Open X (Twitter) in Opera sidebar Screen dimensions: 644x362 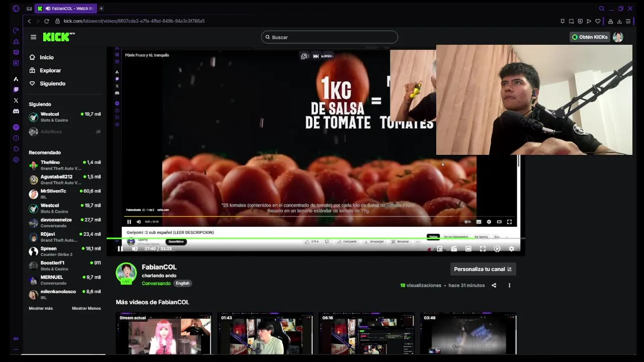click(x=16, y=101)
